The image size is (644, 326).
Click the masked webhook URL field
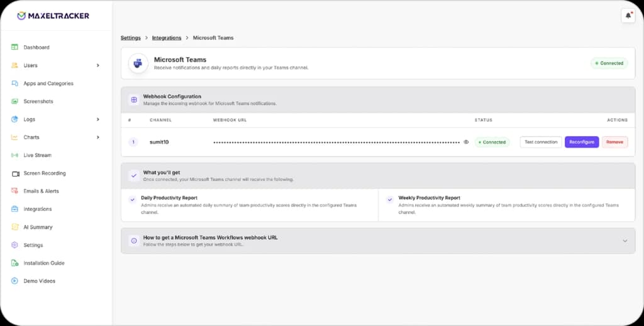click(336, 143)
